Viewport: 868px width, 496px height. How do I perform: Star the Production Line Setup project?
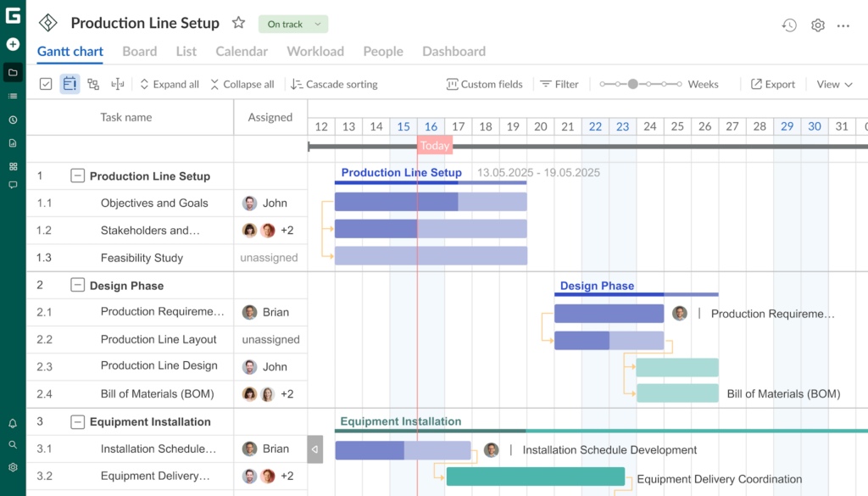point(239,24)
